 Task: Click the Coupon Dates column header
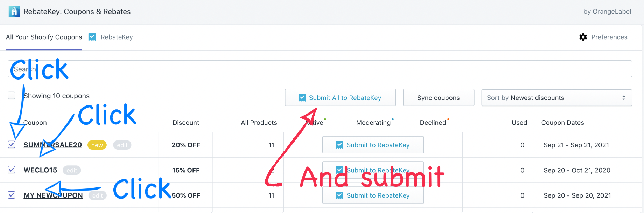pos(563,123)
